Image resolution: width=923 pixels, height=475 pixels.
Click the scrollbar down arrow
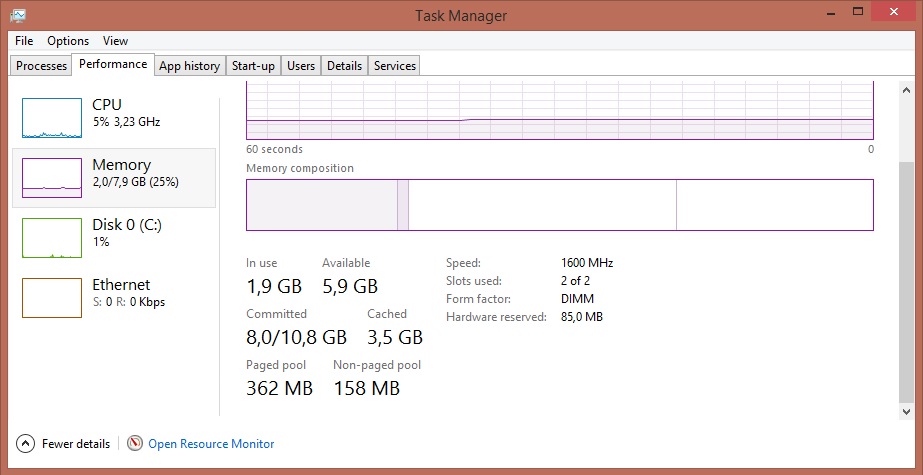[x=907, y=411]
